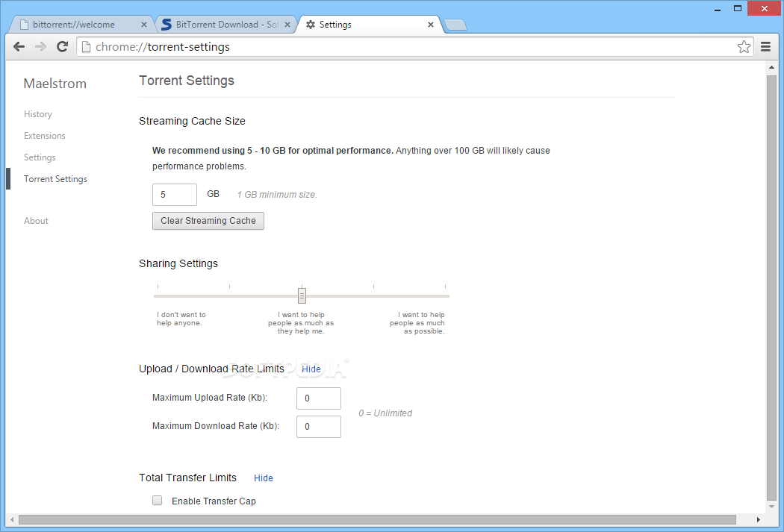The image size is (784, 532).
Task: Open the browser hamburger menu
Action: 765,46
